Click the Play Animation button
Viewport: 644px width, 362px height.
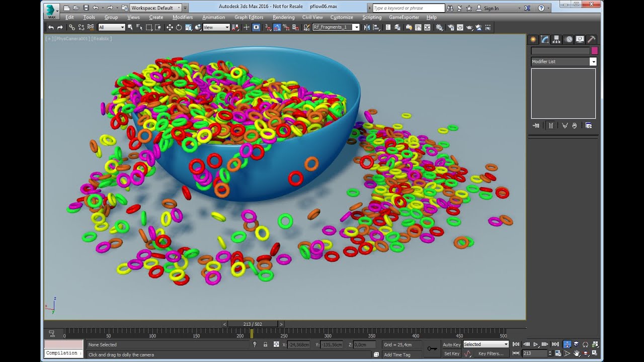tap(536, 344)
